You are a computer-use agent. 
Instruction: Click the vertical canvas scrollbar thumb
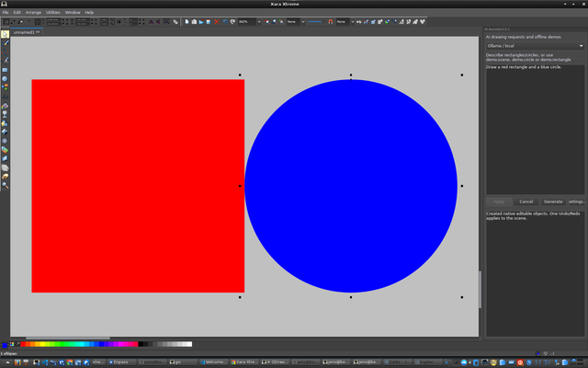pyautogui.click(x=480, y=289)
